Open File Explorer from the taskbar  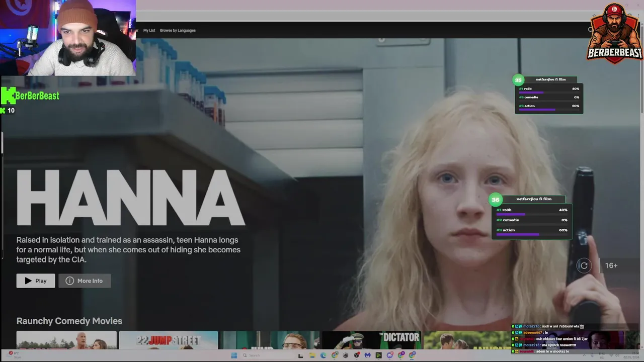pyautogui.click(x=312, y=355)
